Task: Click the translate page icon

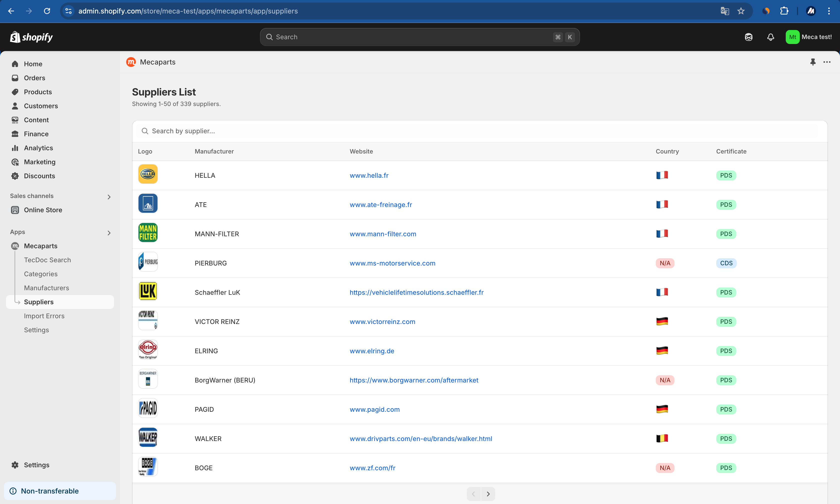Action: click(x=724, y=11)
